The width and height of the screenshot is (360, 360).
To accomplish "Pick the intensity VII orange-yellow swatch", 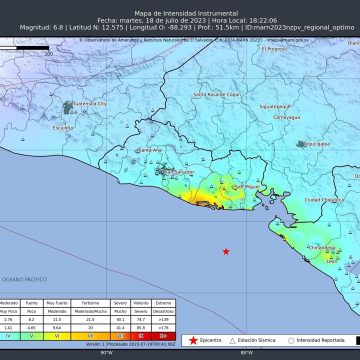I will (90, 336).
